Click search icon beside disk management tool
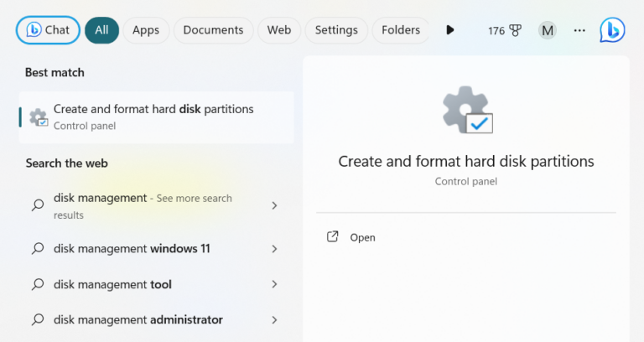The height and width of the screenshot is (342, 644). coord(38,284)
